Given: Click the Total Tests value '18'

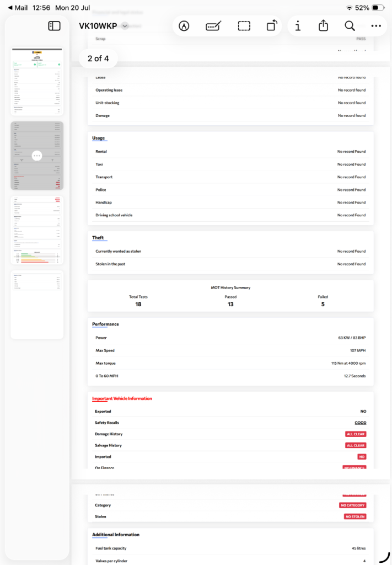Looking at the screenshot, I should coord(138,304).
